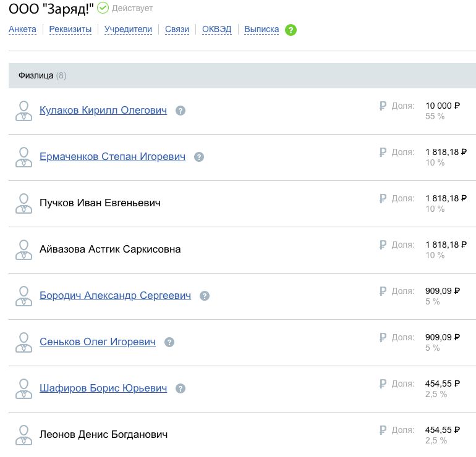Viewport: 476px width, 457px height.
Task: Click question mark icon beside Шафиров Борис Юрьевич
Action: pos(181,388)
